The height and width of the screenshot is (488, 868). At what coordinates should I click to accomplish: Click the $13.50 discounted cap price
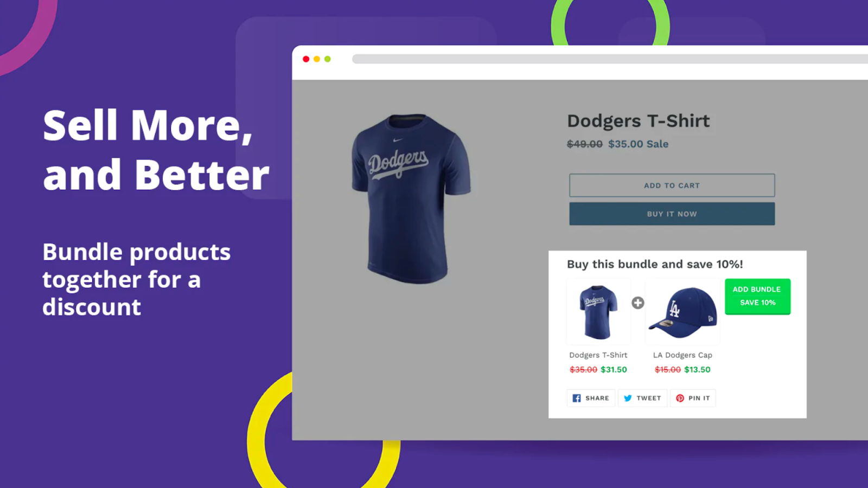697,370
